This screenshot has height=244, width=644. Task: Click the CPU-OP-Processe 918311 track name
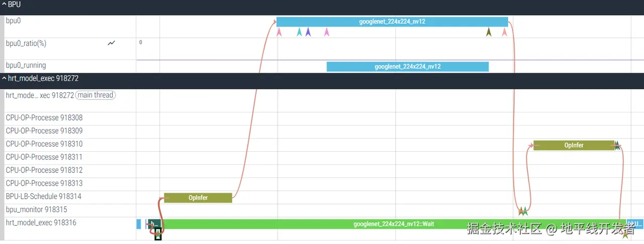point(44,157)
